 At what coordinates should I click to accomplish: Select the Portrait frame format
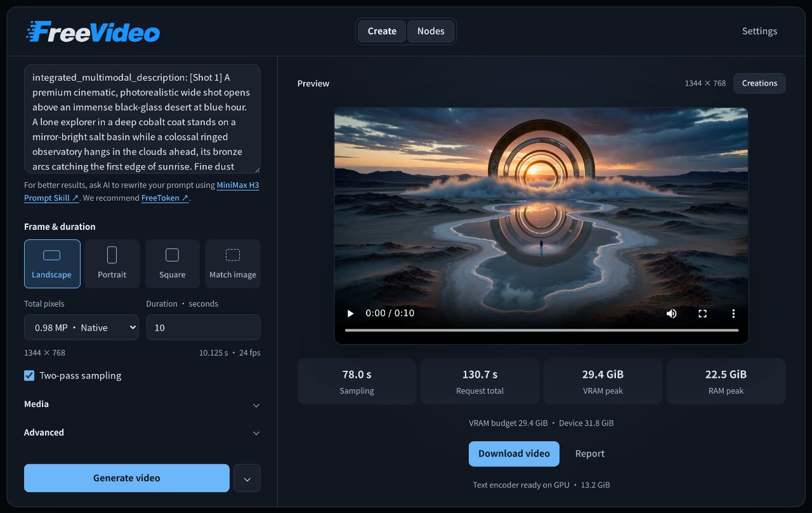[x=112, y=263]
